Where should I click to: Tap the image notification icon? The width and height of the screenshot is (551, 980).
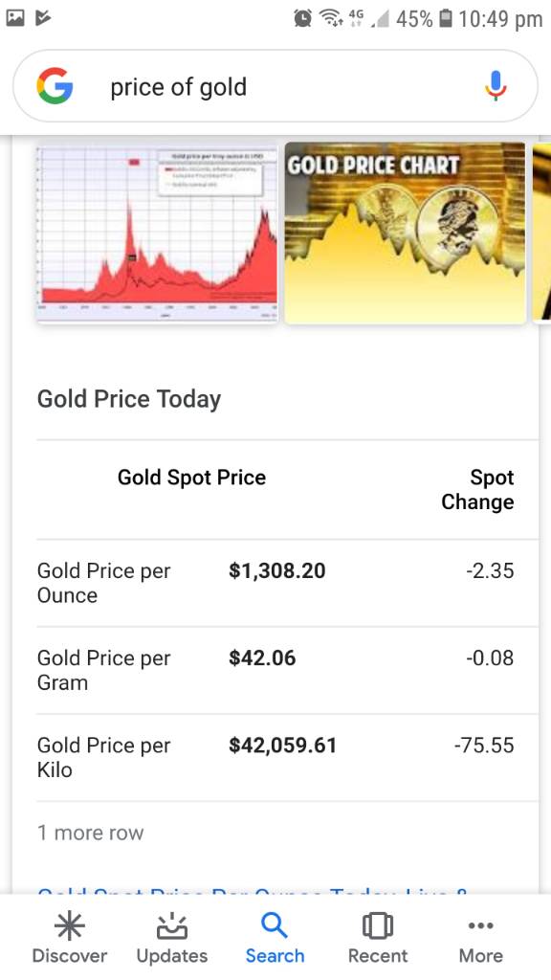coord(15,18)
